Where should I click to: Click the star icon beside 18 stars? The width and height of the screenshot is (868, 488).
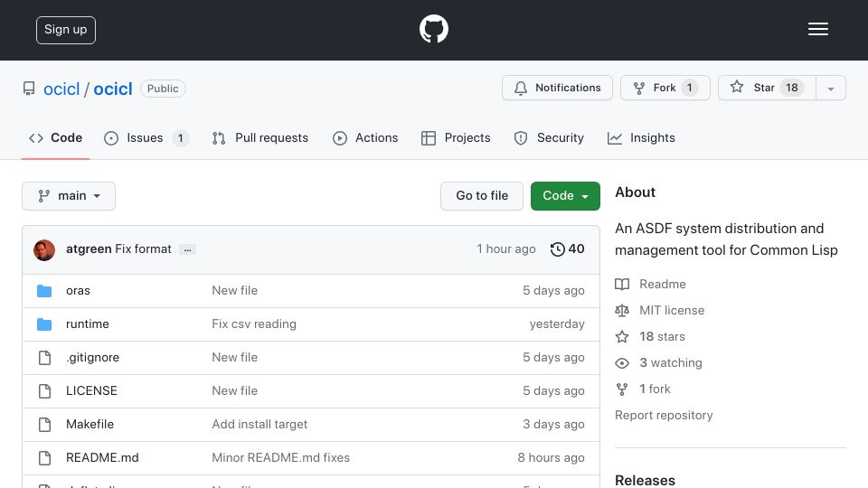[622, 337]
